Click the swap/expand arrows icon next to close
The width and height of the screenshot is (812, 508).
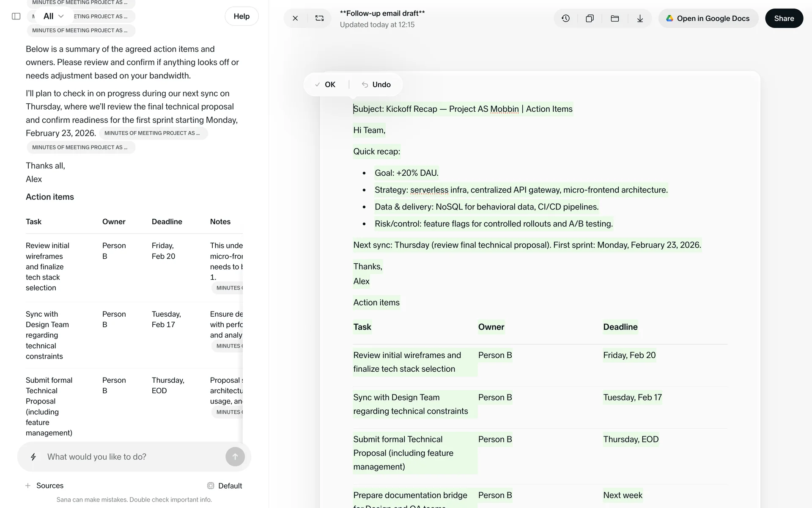[319, 18]
